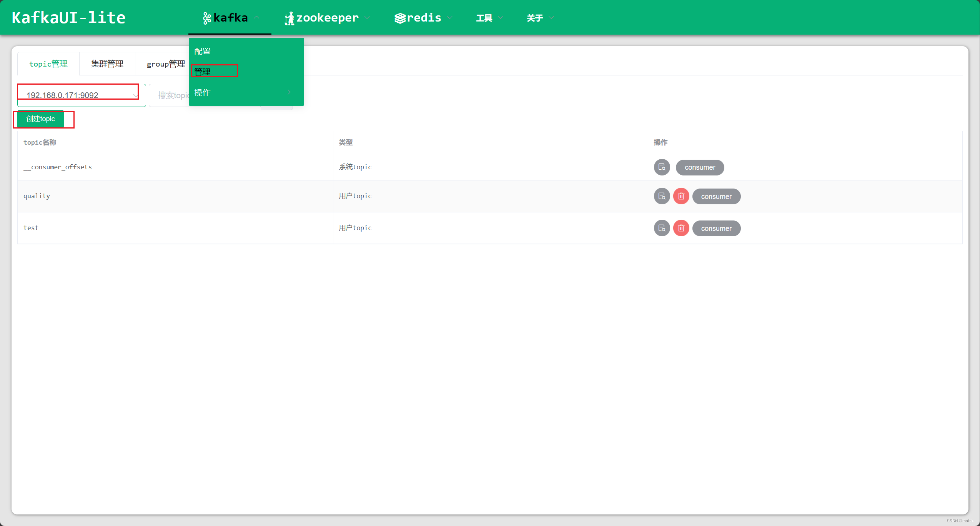Image resolution: width=980 pixels, height=526 pixels.
Task: Open consumer for test topic
Action: tap(716, 229)
